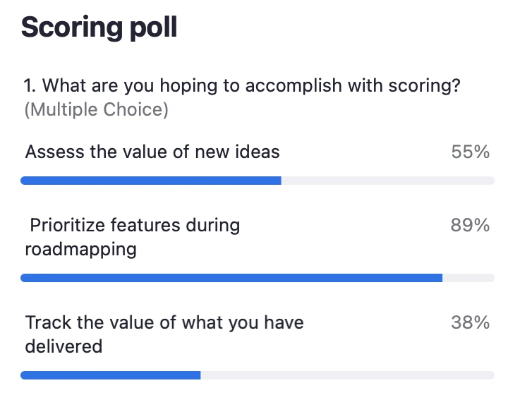The width and height of the screenshot is (532, 395).
Task: Click the "(Multiple Choice)" label
Action: click(x=96, y=110)
